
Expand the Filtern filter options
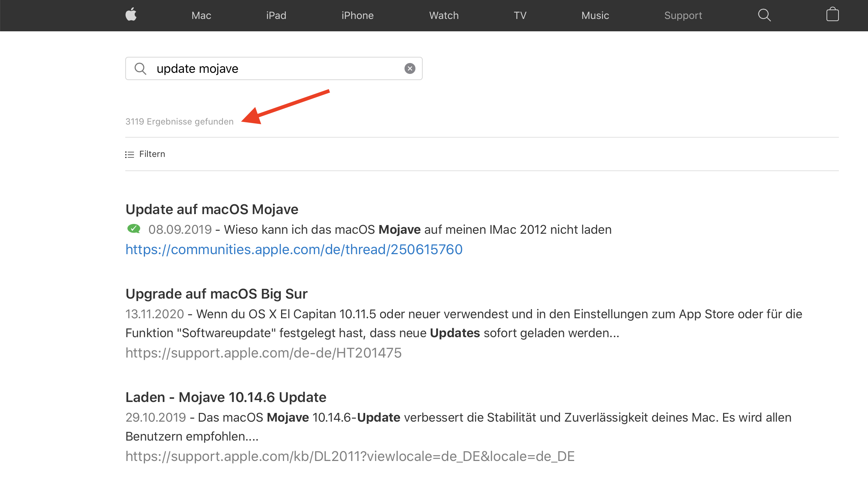tap(152, 154)
